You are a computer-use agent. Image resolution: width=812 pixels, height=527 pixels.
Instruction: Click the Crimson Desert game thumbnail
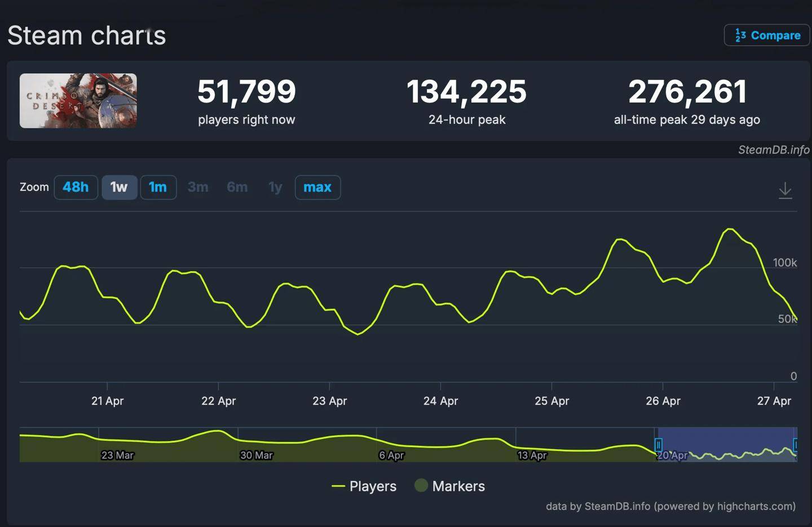(78, 100)
